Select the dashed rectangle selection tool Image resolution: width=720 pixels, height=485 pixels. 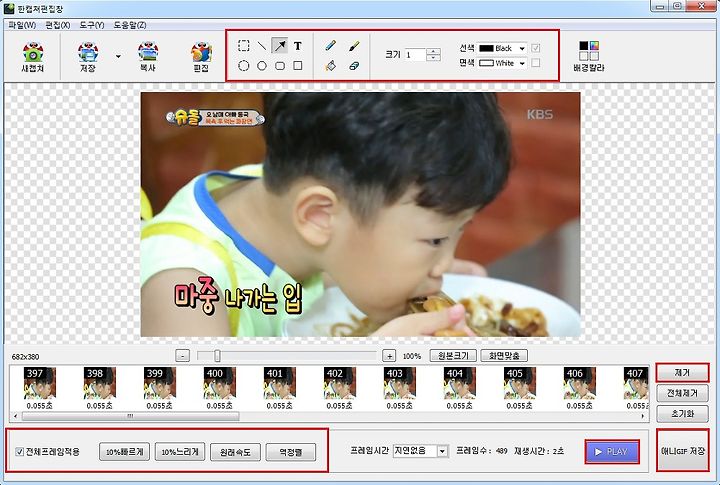pyautogui.click(x=244, y=45)
